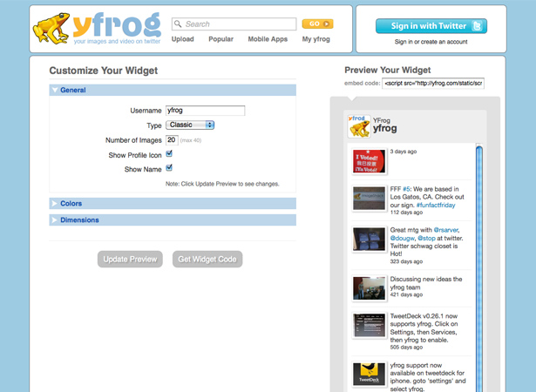Viewport: 536px width, 392px height.
Task: Open the Upload page
Action: point(182,39)
